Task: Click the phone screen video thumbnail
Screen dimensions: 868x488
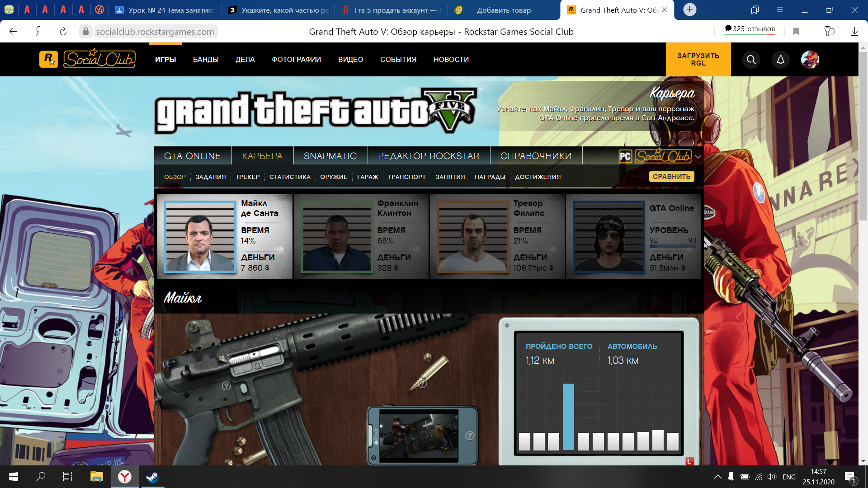Action: click(x=419, y=436)
